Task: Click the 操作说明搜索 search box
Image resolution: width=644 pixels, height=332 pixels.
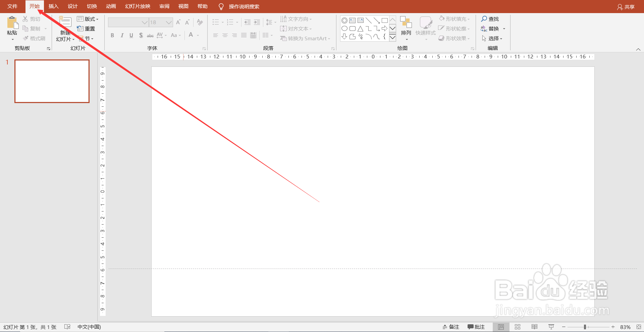Action: coord(244,6)
